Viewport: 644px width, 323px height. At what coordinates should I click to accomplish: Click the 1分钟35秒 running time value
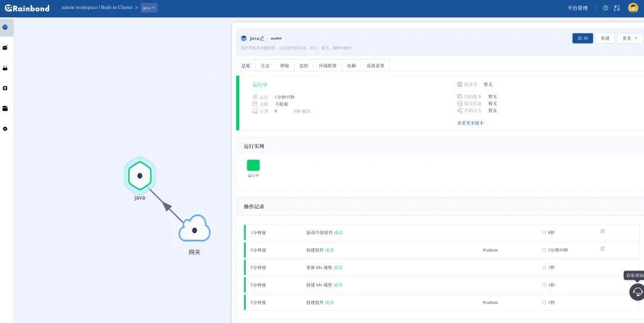pyautogui.click(x=284, y=97)
